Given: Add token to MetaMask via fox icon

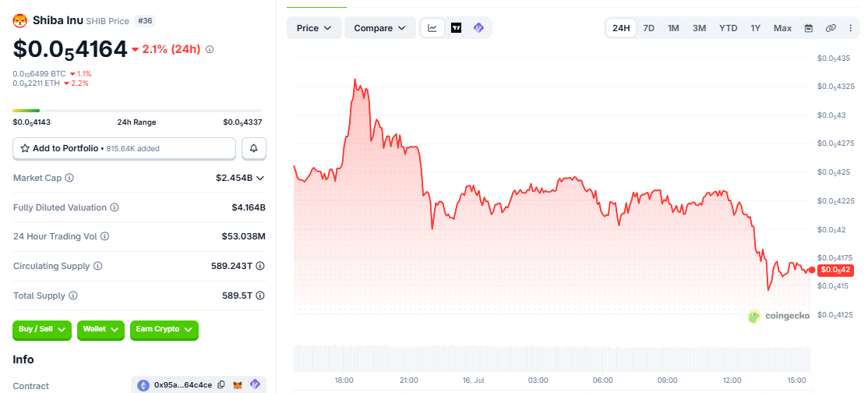Looking at the screenshot, I should tap(238, 384).
